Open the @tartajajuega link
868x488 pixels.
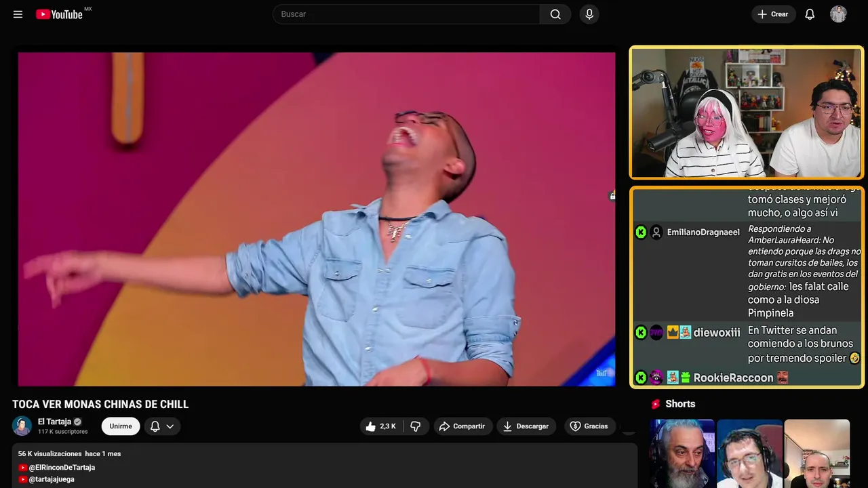tap(52, 479)
